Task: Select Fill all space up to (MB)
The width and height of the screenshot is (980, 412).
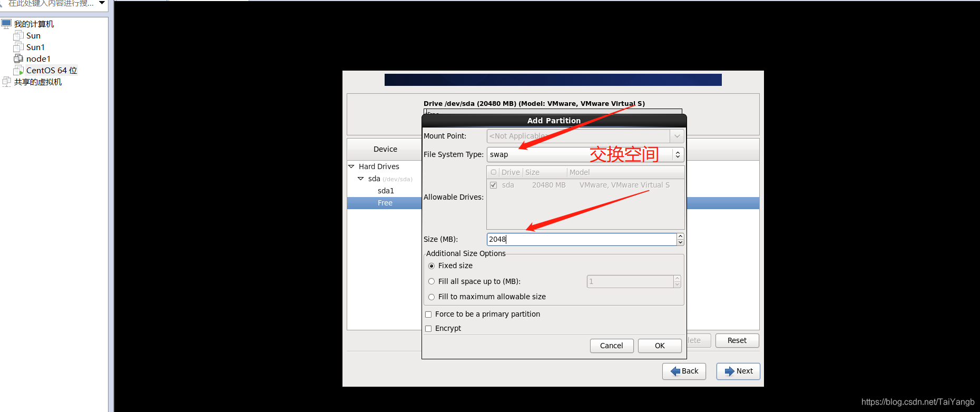Action: [x=432, y=281]
